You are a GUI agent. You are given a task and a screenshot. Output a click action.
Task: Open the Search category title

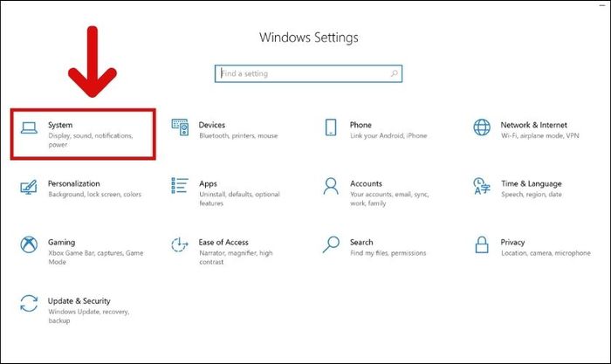[361, 243]
